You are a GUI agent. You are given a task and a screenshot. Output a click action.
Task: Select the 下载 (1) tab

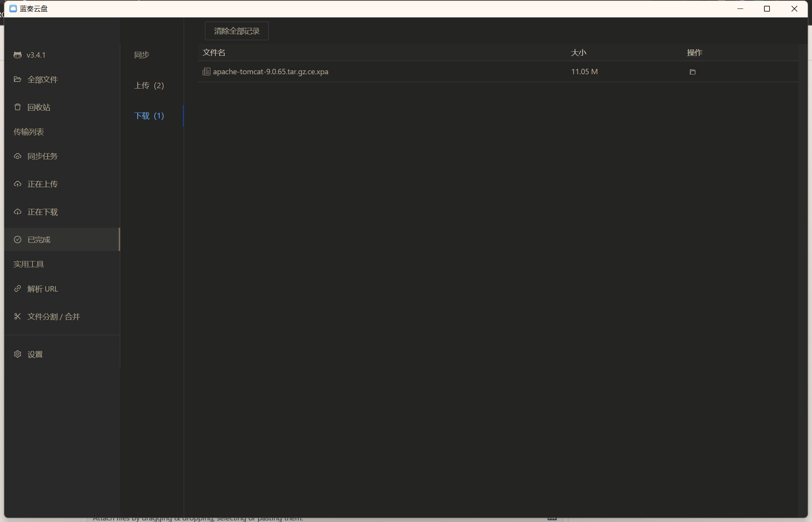pos(149,116)
